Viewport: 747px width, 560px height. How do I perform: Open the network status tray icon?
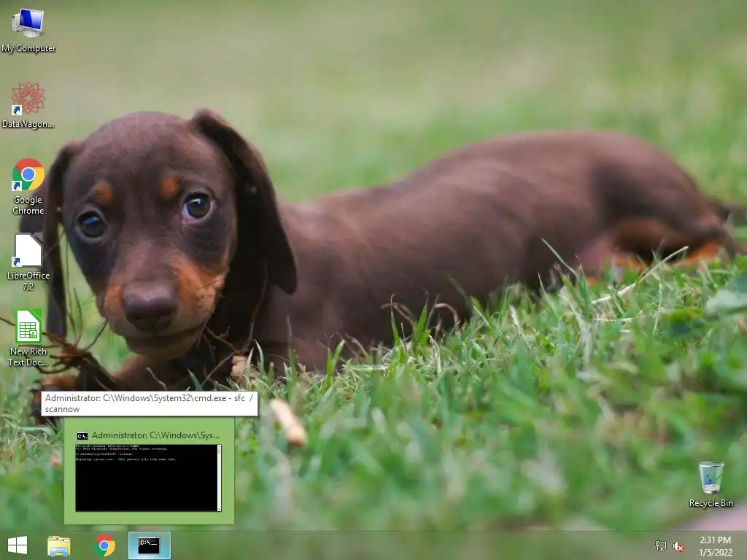pos(661,545)
